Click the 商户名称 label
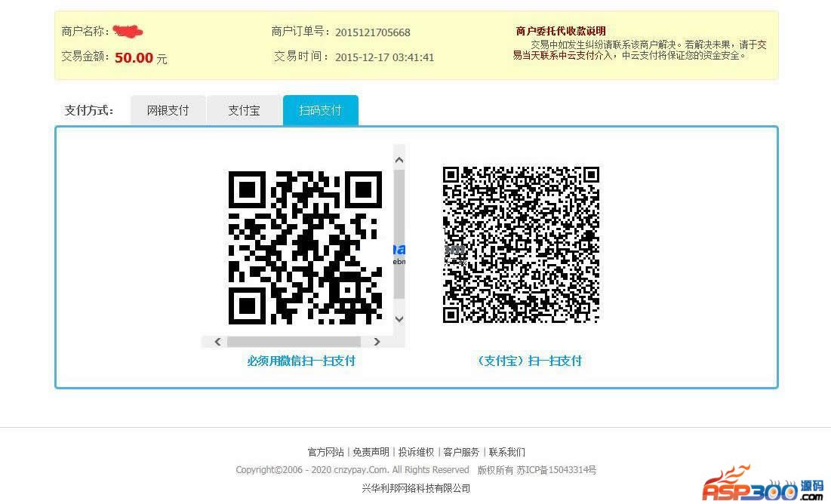 click(85, 31)
